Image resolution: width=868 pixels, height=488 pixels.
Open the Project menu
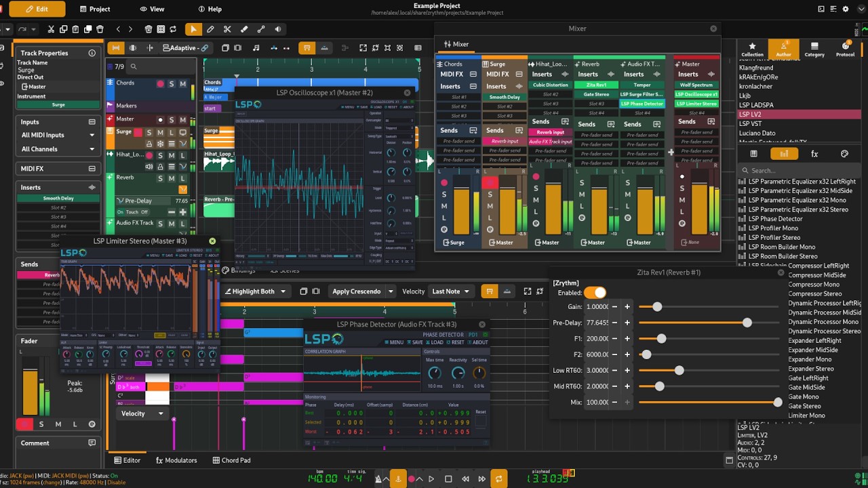pos(94,9)
